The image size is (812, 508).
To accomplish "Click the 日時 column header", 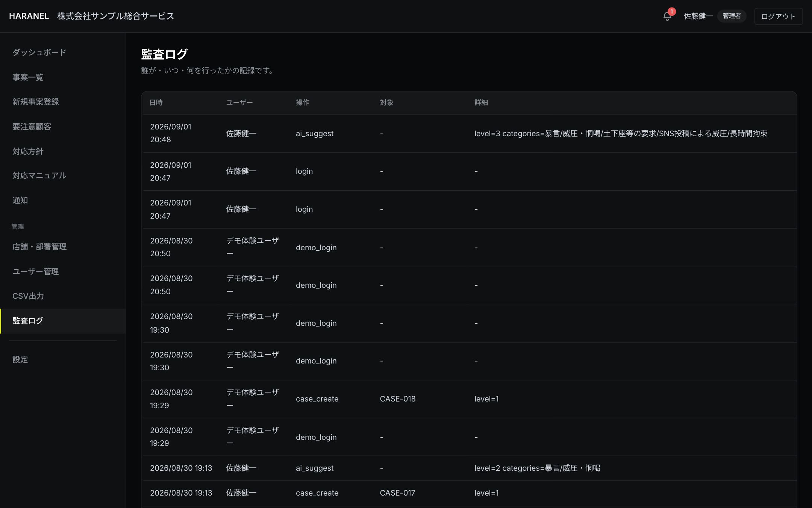I will pos(156,102).
